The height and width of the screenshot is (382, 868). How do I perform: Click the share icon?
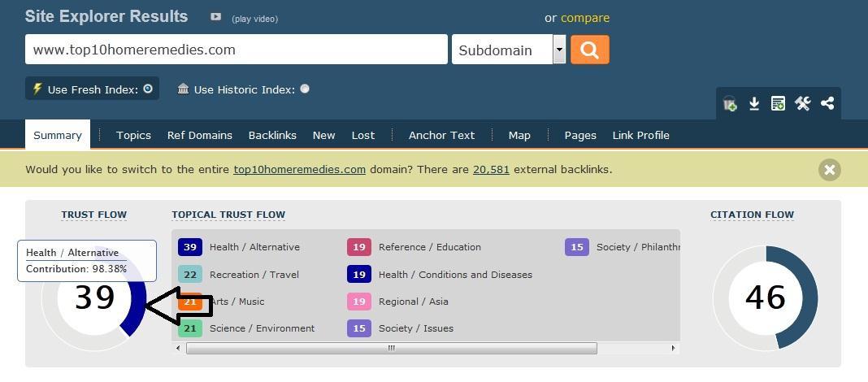click(x=827, y=103)
